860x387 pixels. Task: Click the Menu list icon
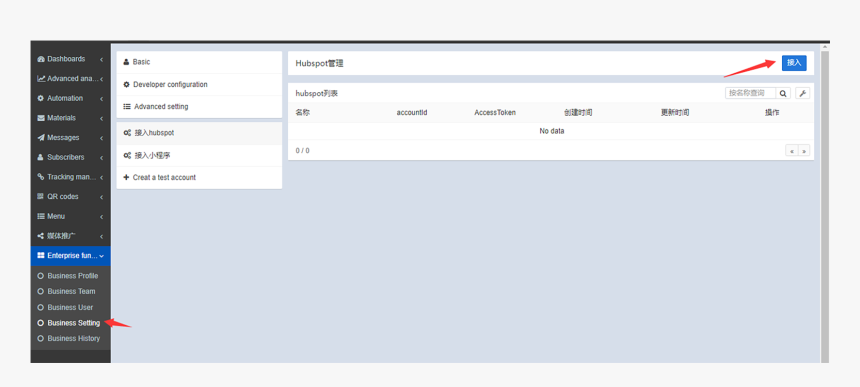[41, 217]
